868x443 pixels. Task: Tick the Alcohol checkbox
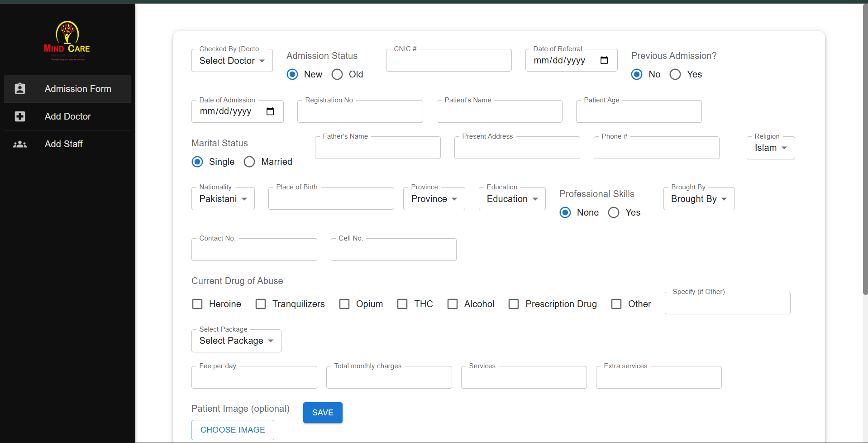click(x=452, y=304)
